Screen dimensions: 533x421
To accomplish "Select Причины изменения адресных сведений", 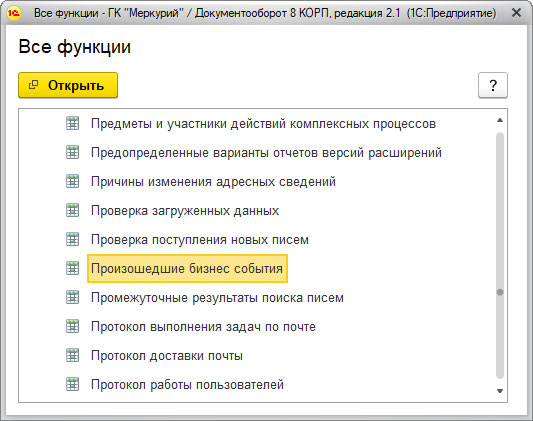I will (x=213, y=181).
